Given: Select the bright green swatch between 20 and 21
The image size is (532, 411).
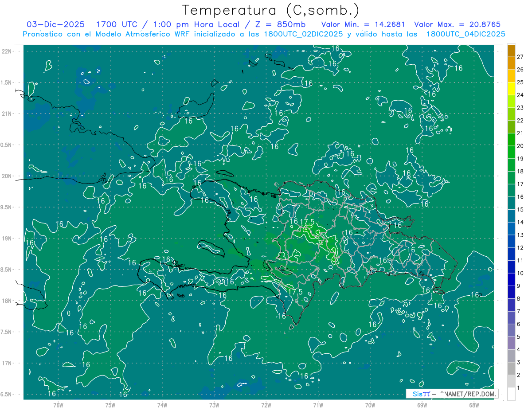Looking at the screenshot, I should point(511,140).
